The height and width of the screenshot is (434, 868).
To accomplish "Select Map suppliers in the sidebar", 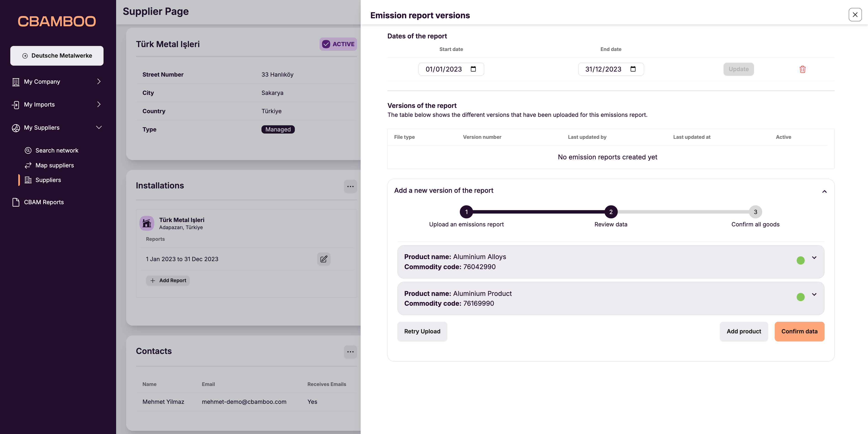I will coord(55,165).
